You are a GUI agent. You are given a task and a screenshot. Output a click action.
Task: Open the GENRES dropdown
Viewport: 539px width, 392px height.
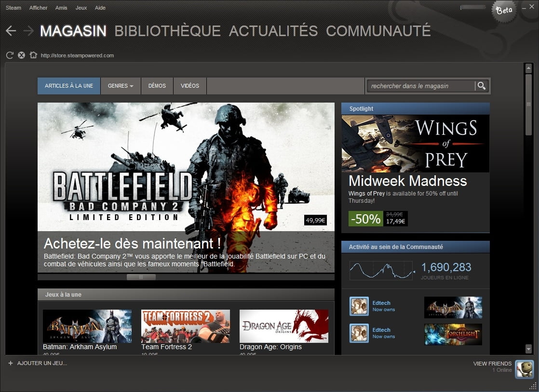pyautogui.click(x=119, y=86)
